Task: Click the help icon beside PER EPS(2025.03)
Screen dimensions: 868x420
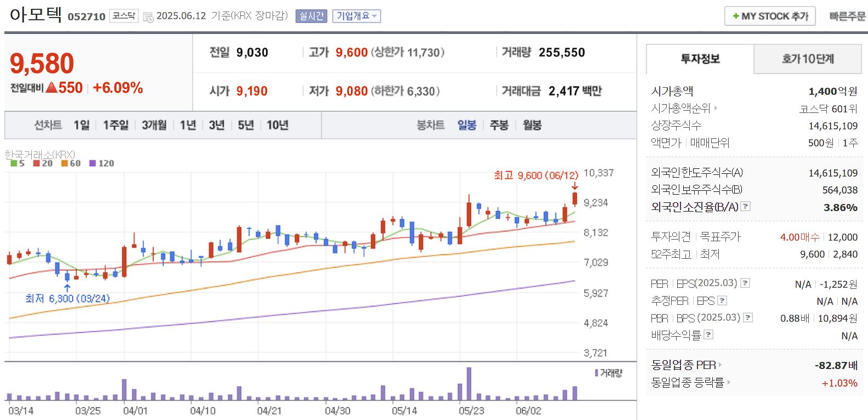Action: 745,283
